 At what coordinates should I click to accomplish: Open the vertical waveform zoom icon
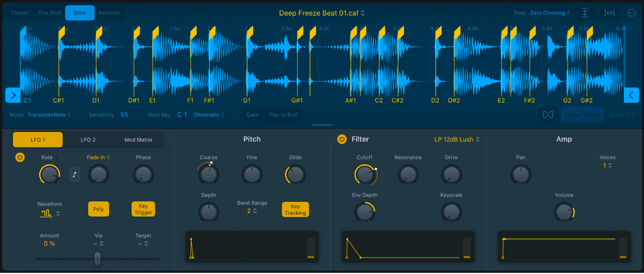585,12
